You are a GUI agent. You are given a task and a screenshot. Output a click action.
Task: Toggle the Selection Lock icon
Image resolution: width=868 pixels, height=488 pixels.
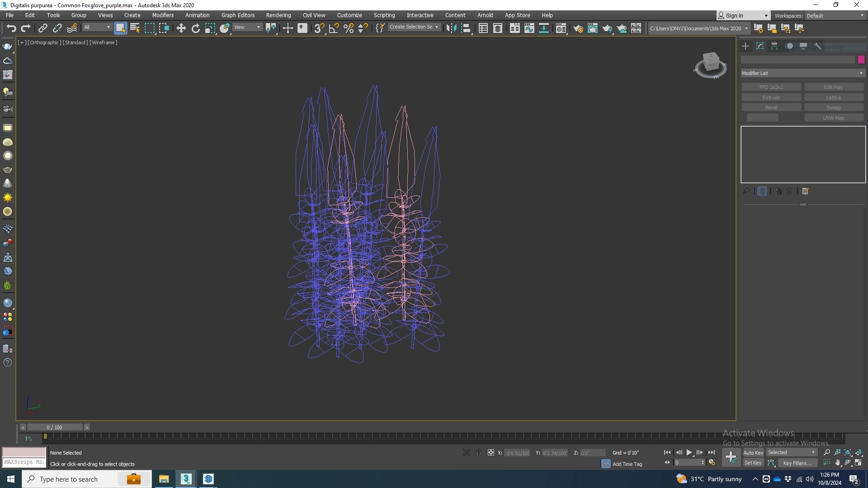478,452
